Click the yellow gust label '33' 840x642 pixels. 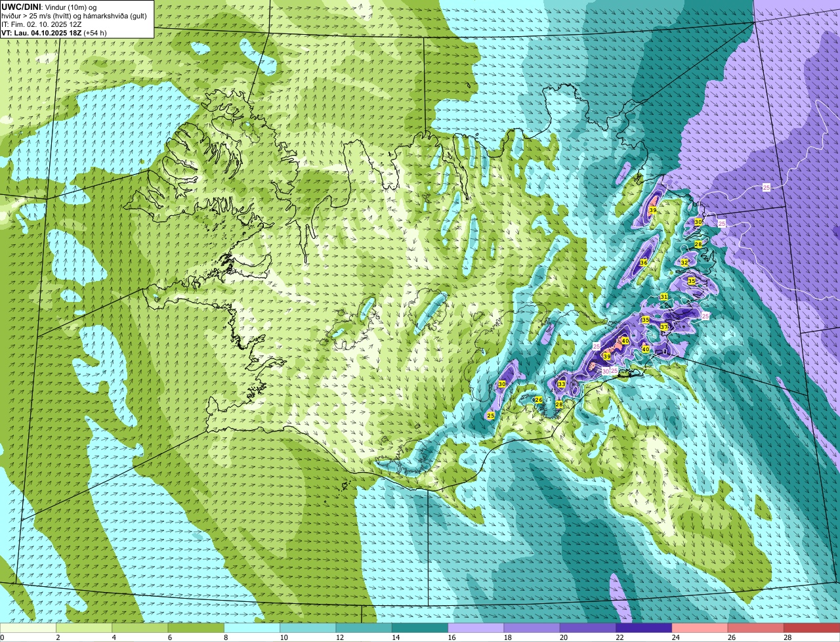(x=562, y=384)
